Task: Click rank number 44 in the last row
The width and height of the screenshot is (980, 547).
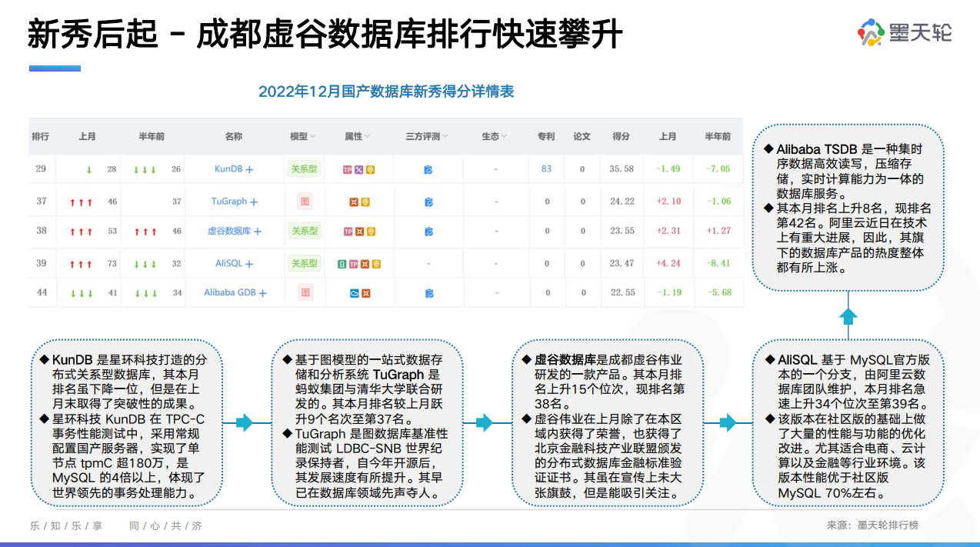Action: point(42,292)
